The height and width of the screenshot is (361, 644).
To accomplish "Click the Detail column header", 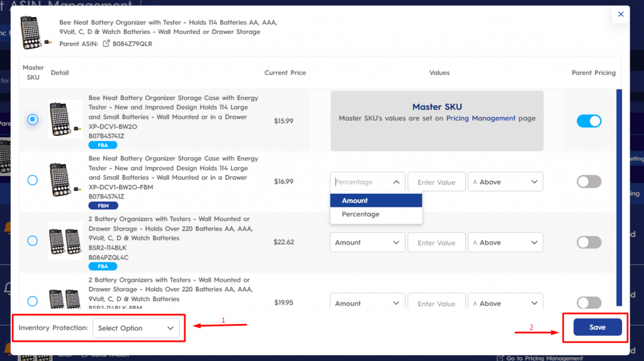I will [60, 73].
